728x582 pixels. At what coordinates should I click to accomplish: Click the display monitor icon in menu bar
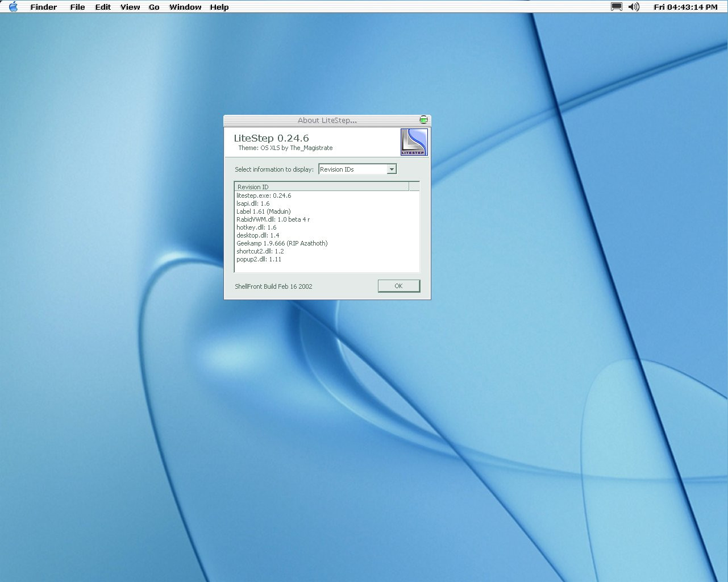617,7
